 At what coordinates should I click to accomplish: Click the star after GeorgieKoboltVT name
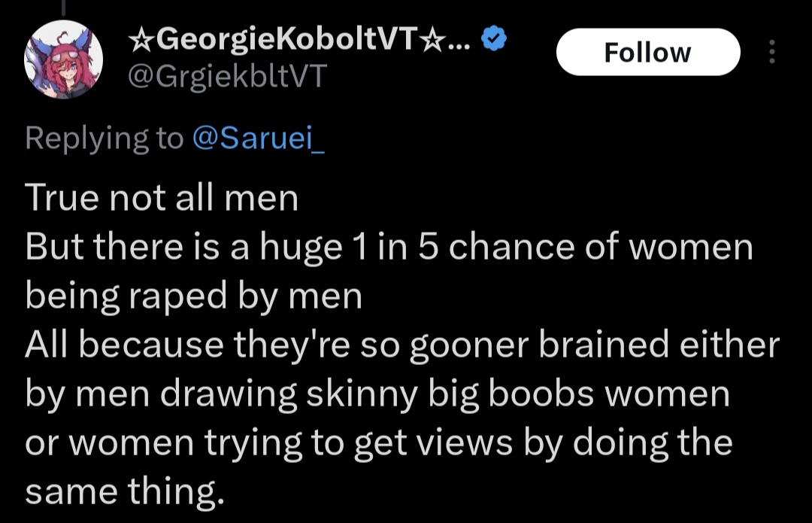click(432, 41)
